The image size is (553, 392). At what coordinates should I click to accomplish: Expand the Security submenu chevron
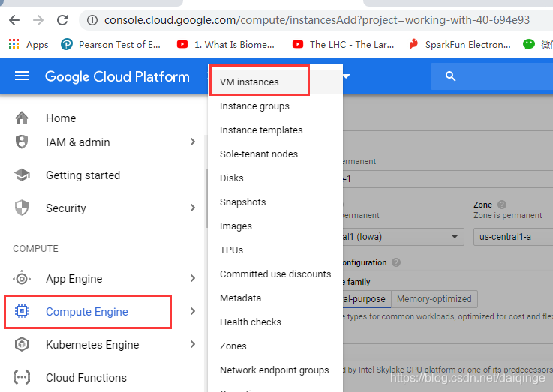tap(193, 208)
